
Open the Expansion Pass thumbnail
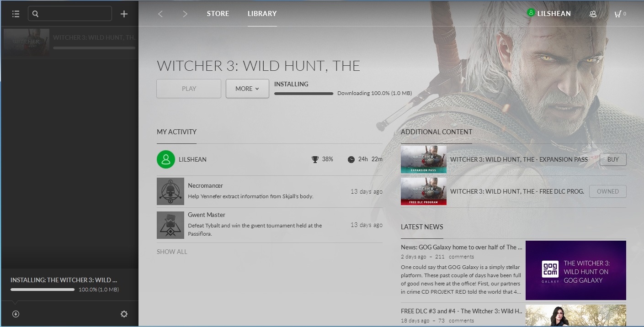click(424, 159)
